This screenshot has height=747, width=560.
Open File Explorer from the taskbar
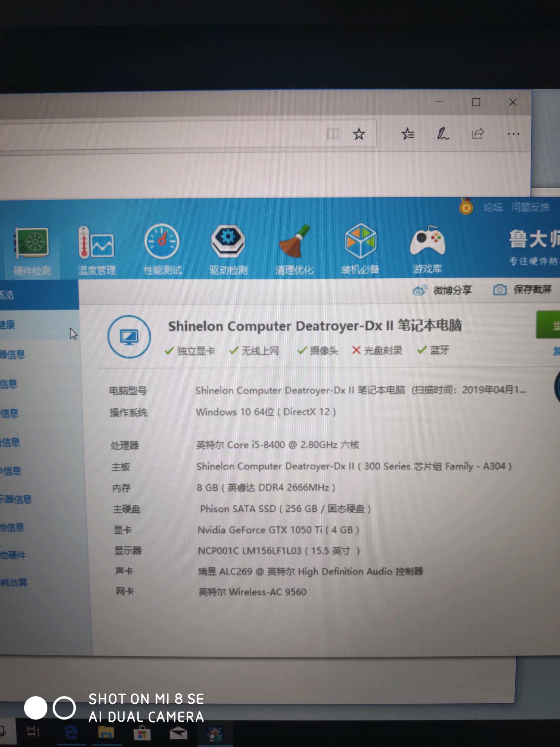tap(106, 732)
